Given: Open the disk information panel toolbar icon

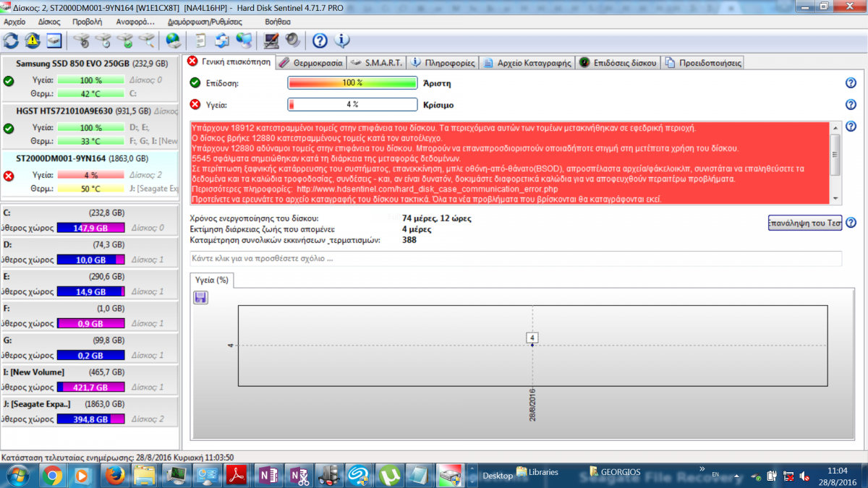Looking at the screenshot, I should point(54,40).
